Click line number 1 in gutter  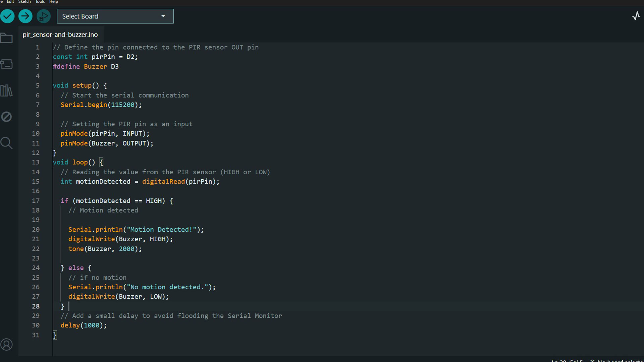[x=38, y=47]
